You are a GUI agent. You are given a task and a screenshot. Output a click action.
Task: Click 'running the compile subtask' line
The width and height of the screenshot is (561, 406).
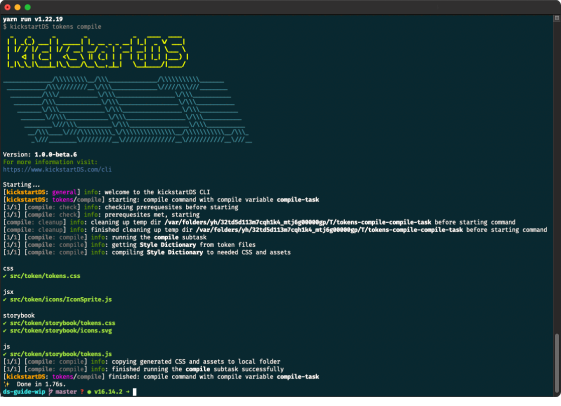pos(105,237)
